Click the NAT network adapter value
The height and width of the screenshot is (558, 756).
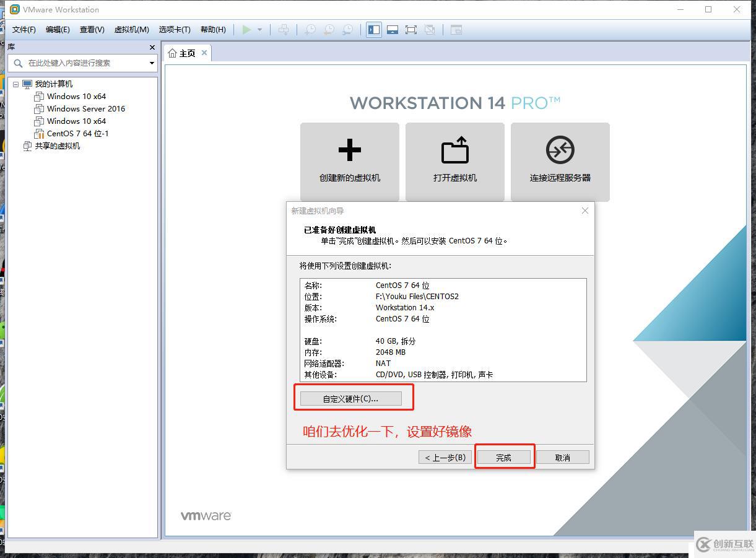383,364
